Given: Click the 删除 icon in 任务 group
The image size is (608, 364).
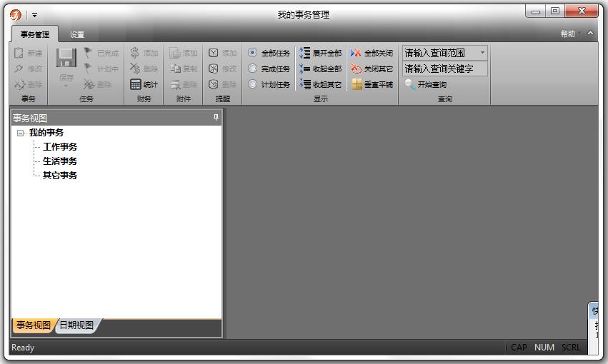Looking at the screenshot, I should pos(89,84).
